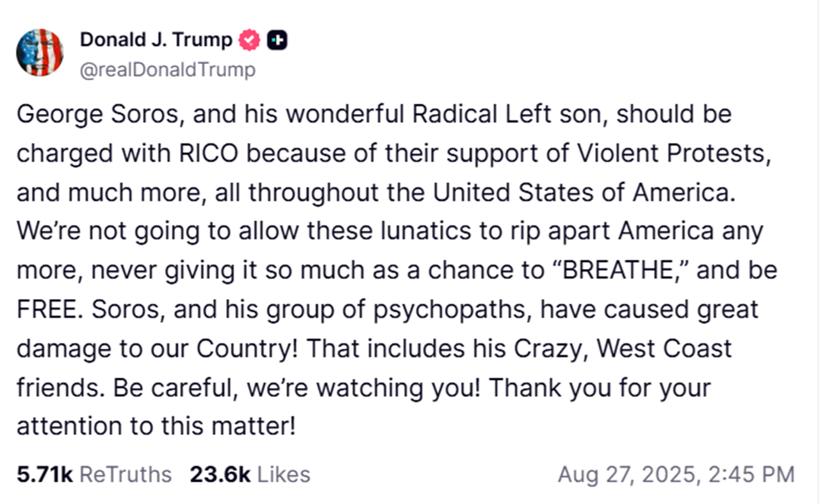This screenshot has width=820, height=504.
Task: Click the capitalized word "FREE" in the post
Action: 48,309
